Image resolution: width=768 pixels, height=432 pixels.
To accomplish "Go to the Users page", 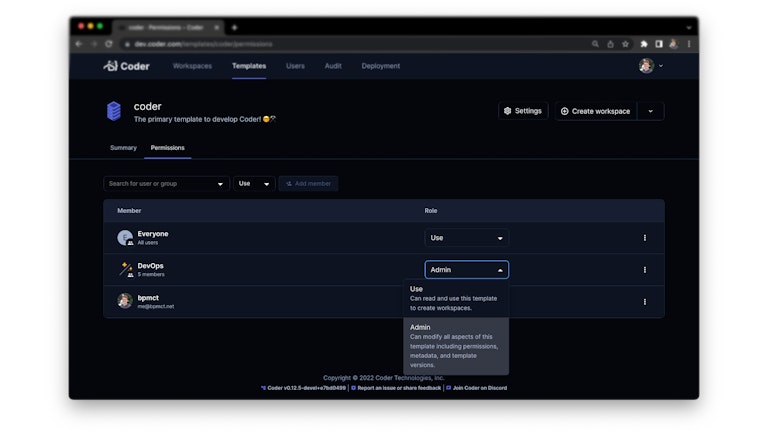I will 295,66.
